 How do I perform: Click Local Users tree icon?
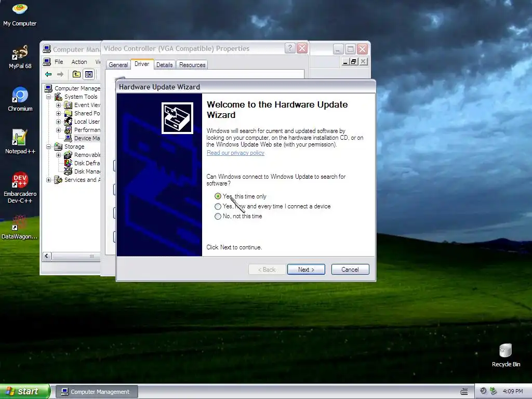[68, 122]
